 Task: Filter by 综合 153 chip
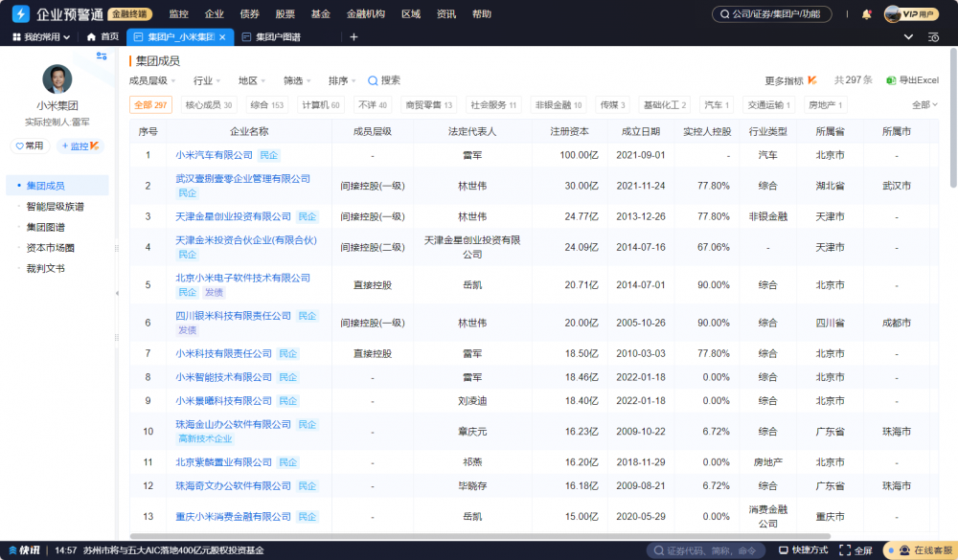(267, 105)
